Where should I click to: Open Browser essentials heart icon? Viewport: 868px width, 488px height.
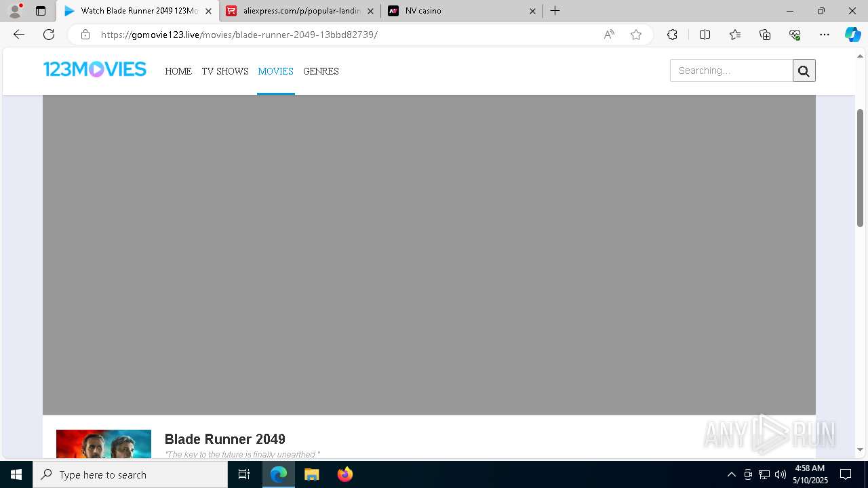point(795,35)
